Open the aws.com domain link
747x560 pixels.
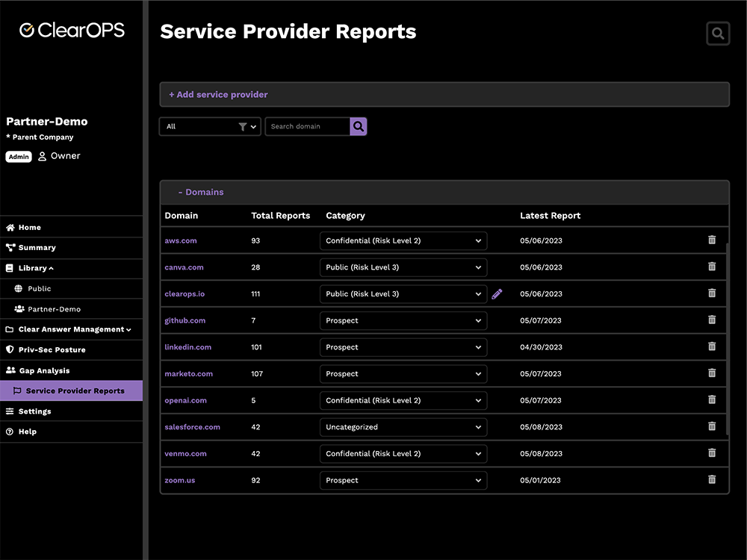pyautogui.click(x=181, y=241)
